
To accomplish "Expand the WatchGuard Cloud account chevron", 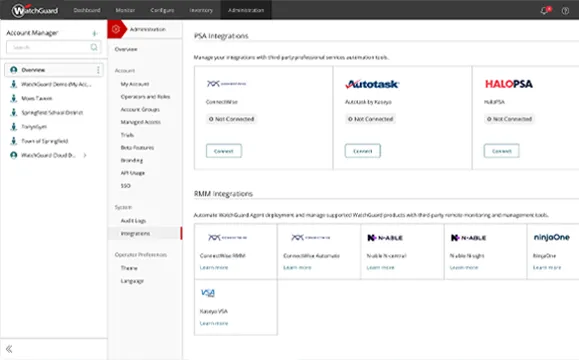I will [85, 155].
